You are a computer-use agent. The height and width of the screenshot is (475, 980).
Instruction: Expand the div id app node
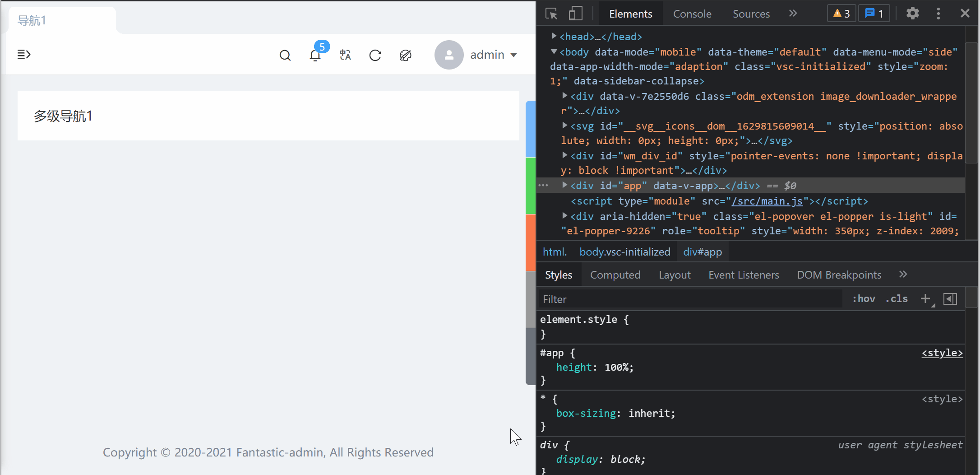pyautogui.click(x=564, y=185)
